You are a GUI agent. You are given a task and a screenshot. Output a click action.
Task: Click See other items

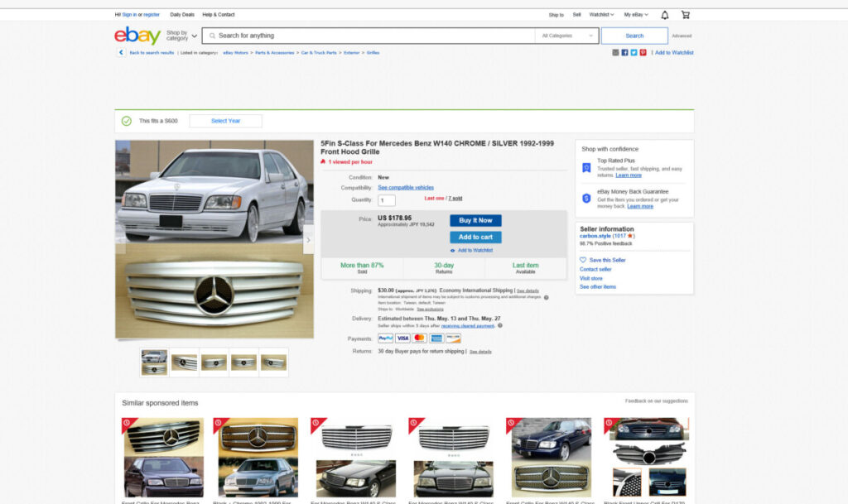click(x=598, y=287)
